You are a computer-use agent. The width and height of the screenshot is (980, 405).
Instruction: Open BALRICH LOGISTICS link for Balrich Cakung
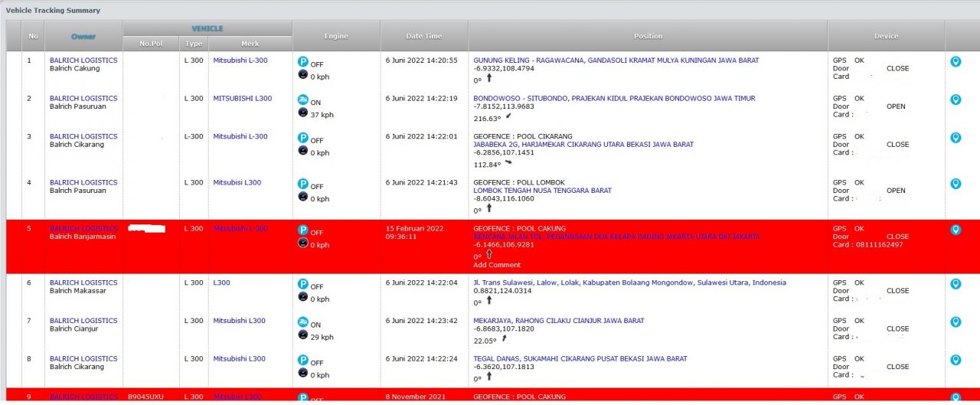tap(83, 60)
